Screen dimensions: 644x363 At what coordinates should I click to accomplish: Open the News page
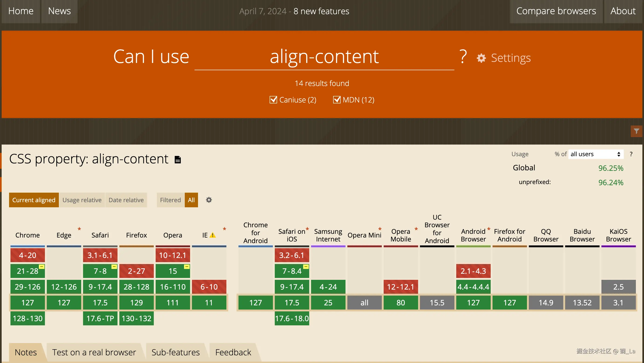(x=60, y=11)
